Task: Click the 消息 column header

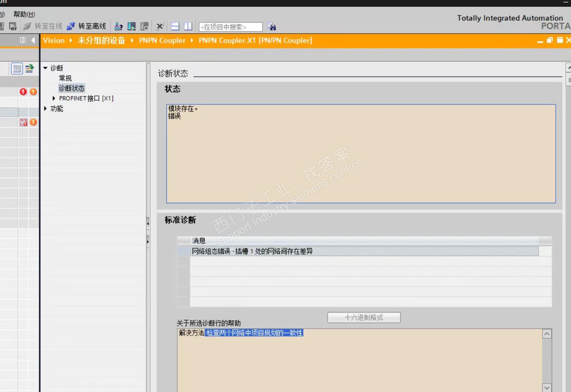Action: [x=364, y=241]
